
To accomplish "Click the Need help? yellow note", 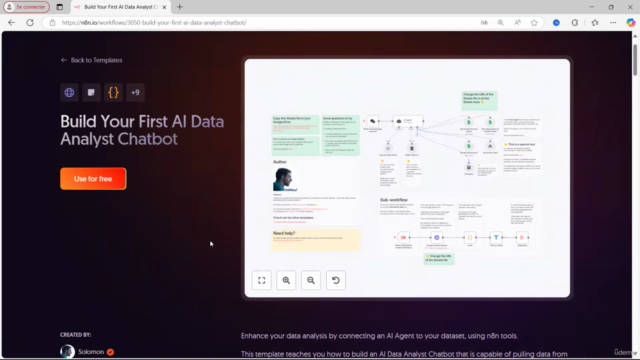I will [316, 239].
